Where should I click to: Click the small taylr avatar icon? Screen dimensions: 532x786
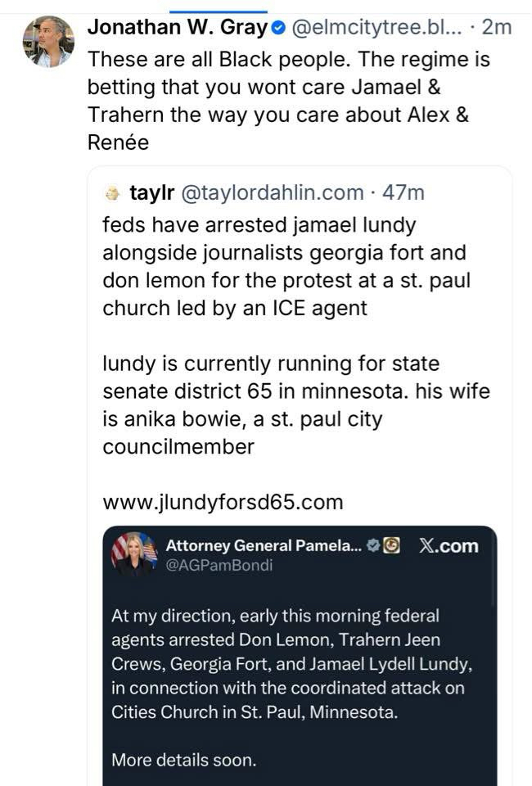[x=114, y=193]
